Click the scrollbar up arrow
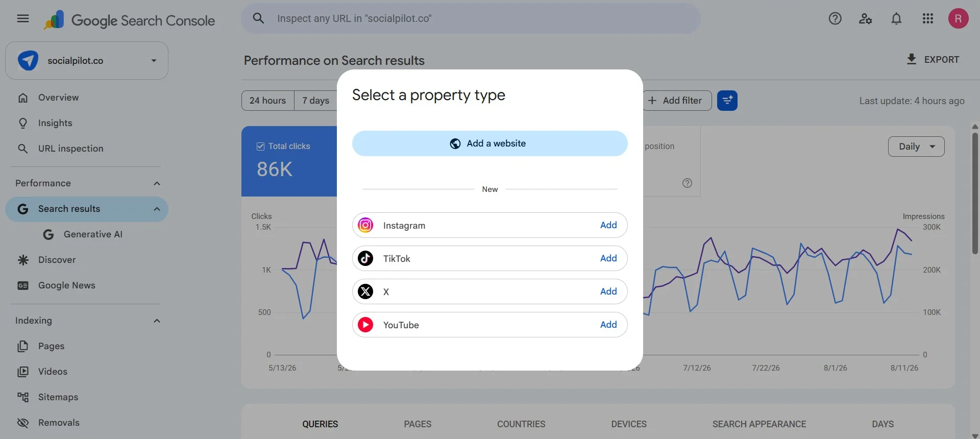The width and height of the screenshot is (980, 439). tap(975, 127)
